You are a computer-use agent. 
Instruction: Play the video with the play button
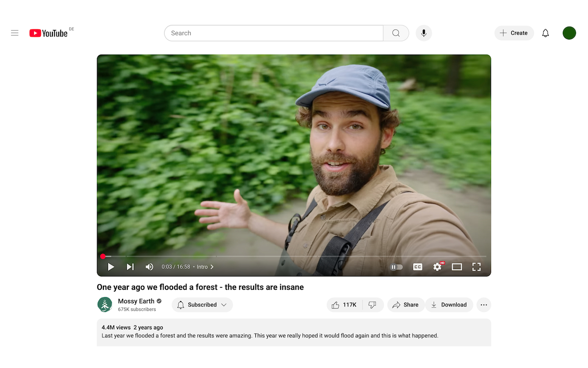(111, 267)
